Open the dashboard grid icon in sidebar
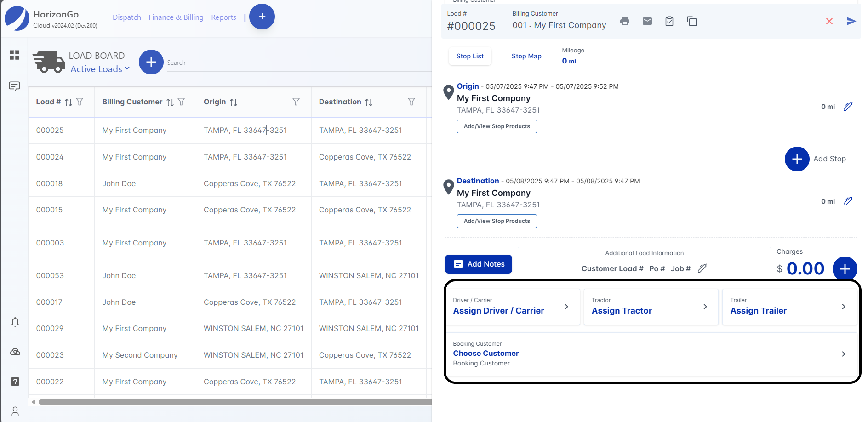This screenshot has width=868, height=422. (x=15, y=55)
